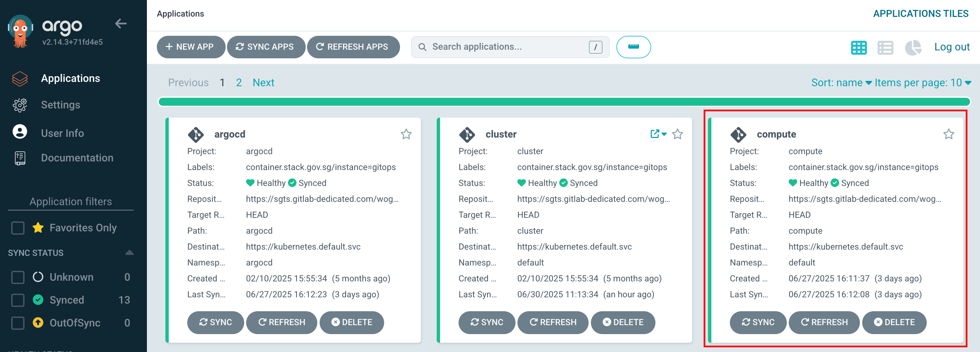Go to Documentation in the sidebar
Viewport: 980px width, 352px height.
pyautogui.click(x=77, y=158)
